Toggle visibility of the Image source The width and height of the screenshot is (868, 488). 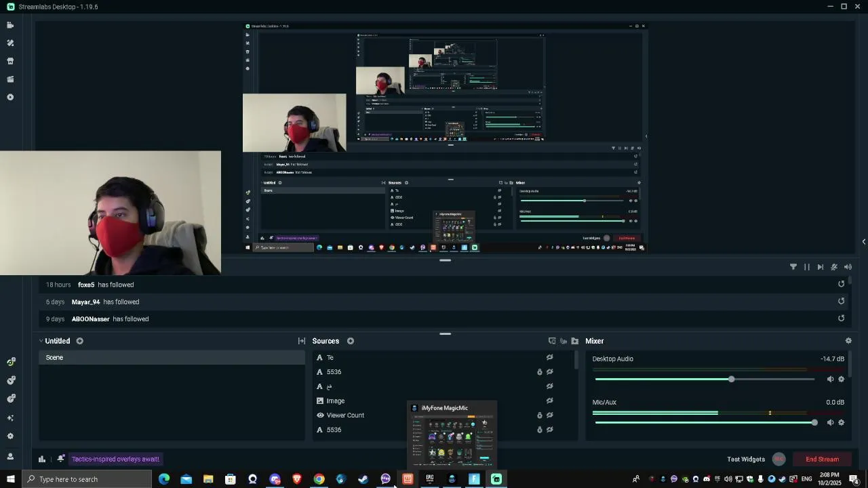[x=550, y=401]
